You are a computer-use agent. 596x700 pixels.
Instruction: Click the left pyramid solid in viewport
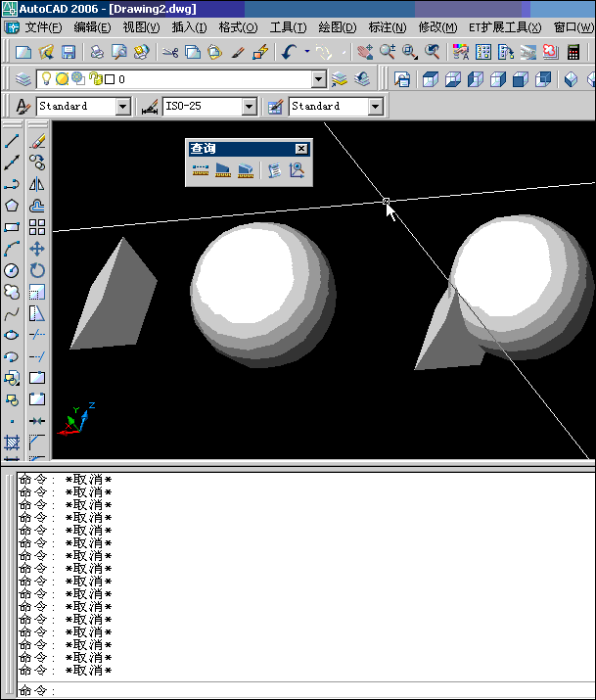[114, 294]
